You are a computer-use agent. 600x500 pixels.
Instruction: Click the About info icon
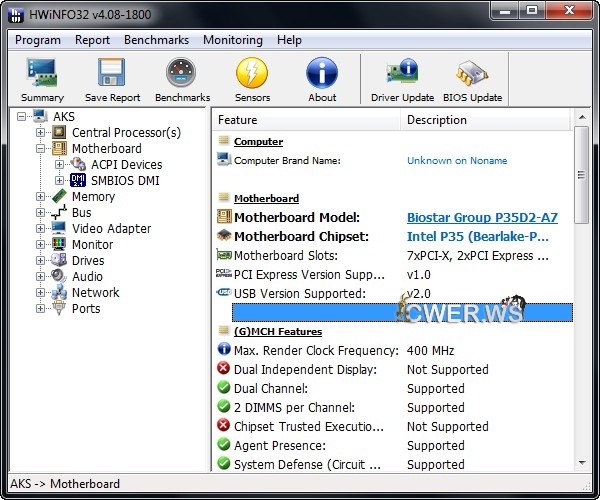click(x=322, y=79)
